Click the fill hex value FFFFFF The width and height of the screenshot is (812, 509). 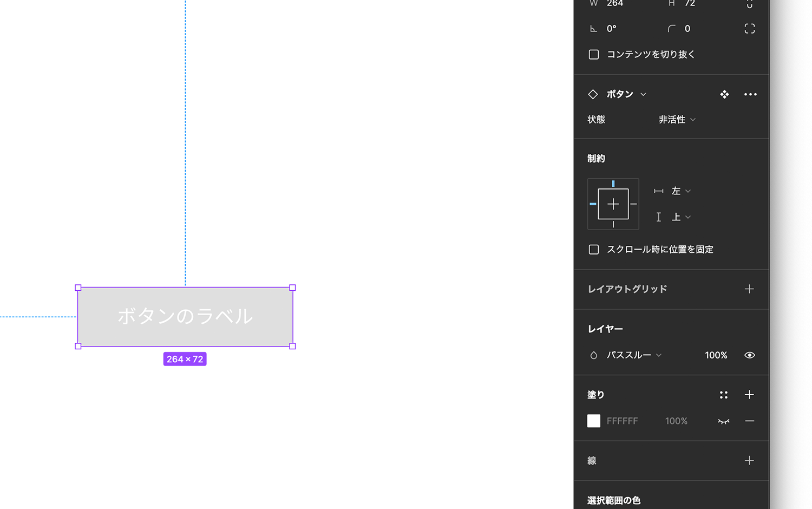[622, 421]
